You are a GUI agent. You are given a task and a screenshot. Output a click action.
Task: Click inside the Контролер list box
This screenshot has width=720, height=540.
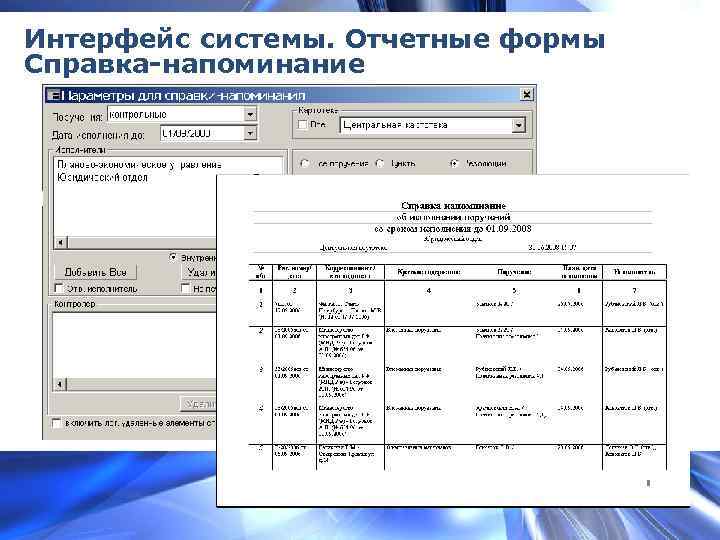135,345
